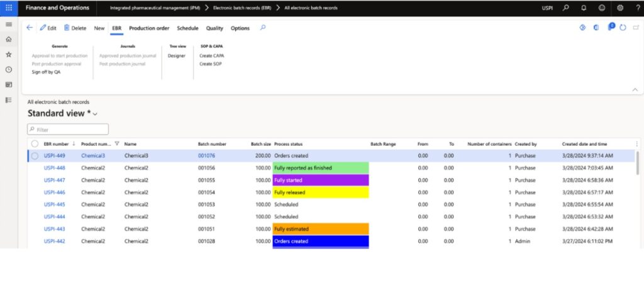Click the Home icon in left sidebar
644x300 pixels.
pyautogui.click(x=9, y=40)
